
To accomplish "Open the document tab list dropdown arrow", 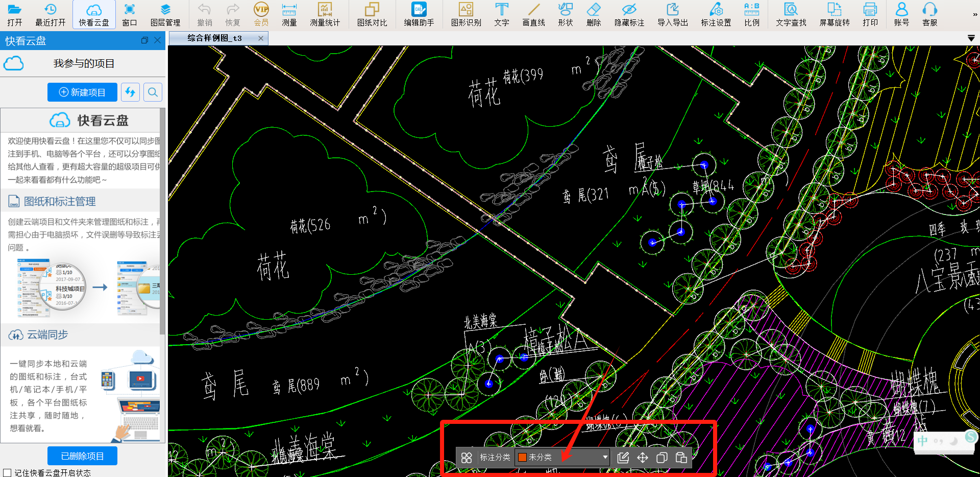I will click(971, 38).
